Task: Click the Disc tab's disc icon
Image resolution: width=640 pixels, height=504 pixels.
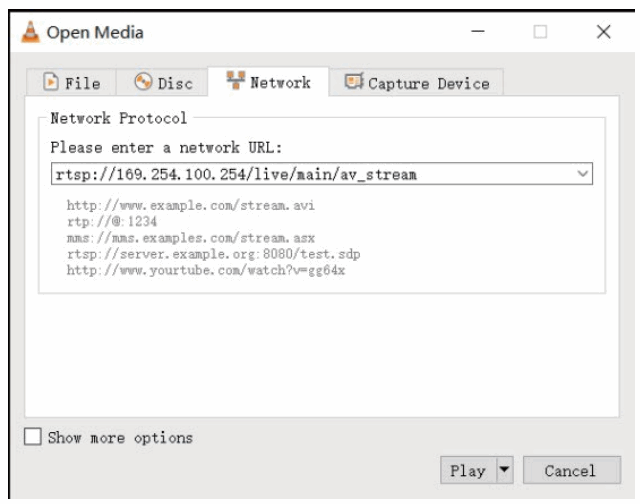Action: coord(142,83)
